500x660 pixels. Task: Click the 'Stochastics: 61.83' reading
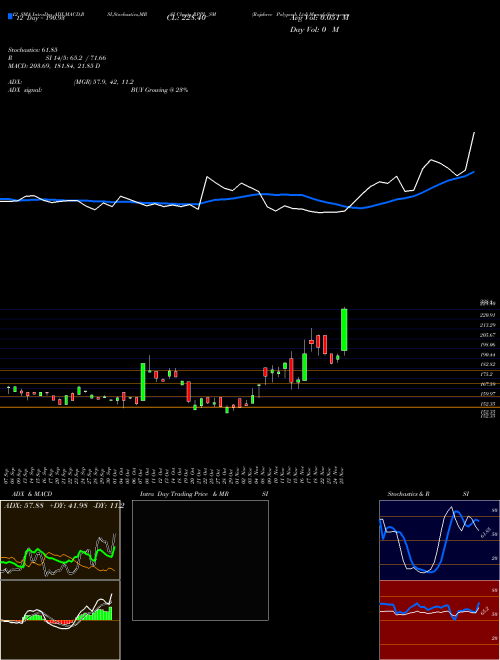tap(32, 50)
